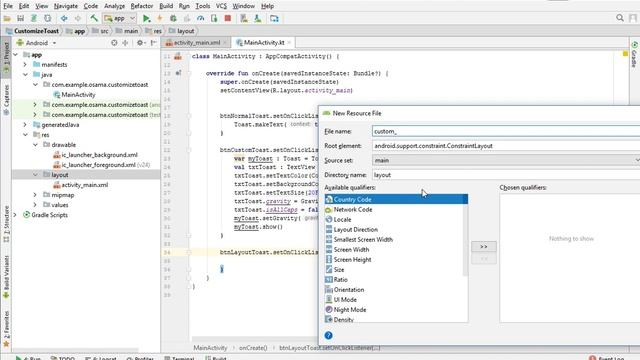
Task: Open the Refactor menu
Action: [142, 6]
